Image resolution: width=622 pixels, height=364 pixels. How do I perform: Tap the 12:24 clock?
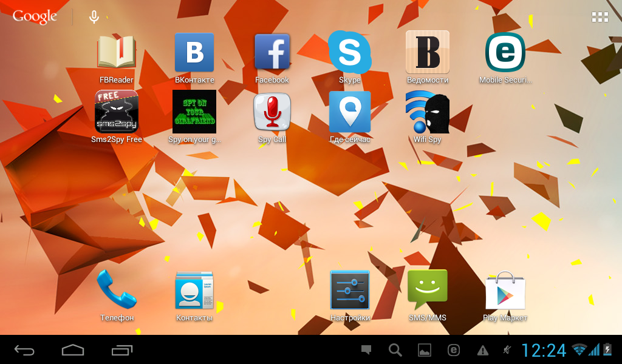(x=544, y=351)
